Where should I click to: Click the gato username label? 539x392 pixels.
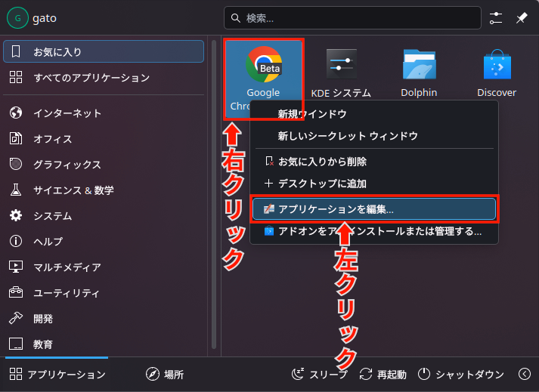pos(45,18)
